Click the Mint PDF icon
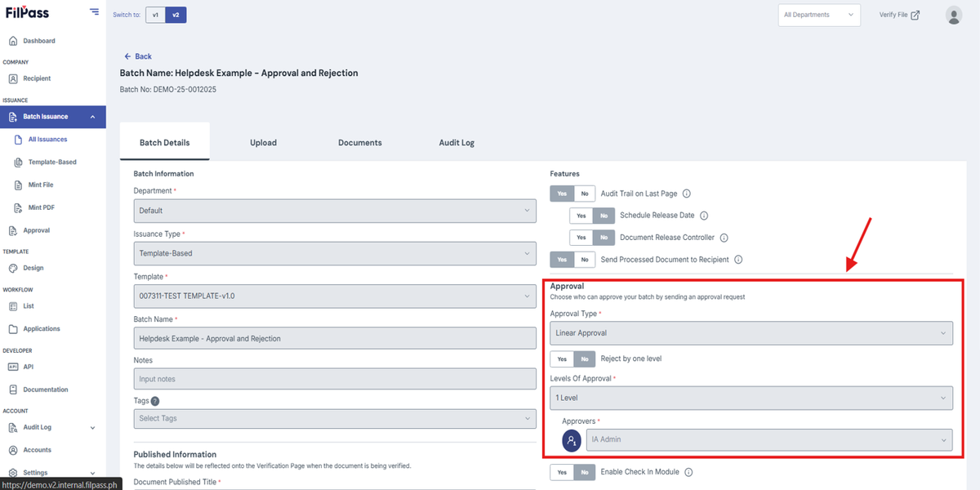Viewport: 980px width, 490px height. click(20, 208)
